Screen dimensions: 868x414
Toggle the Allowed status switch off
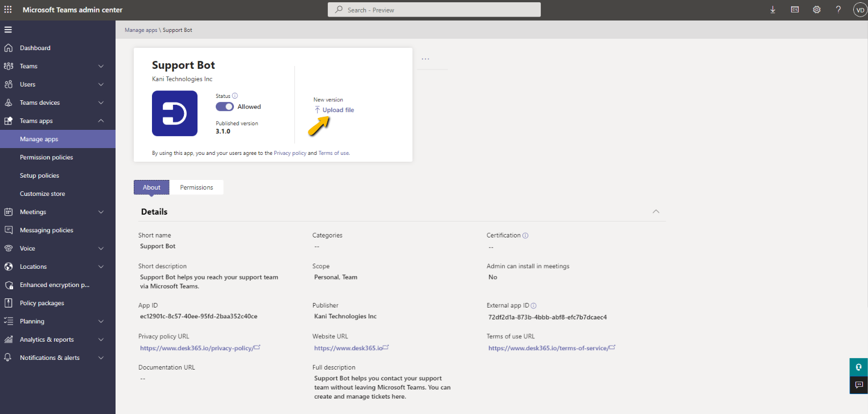click(x=224, y=106)
